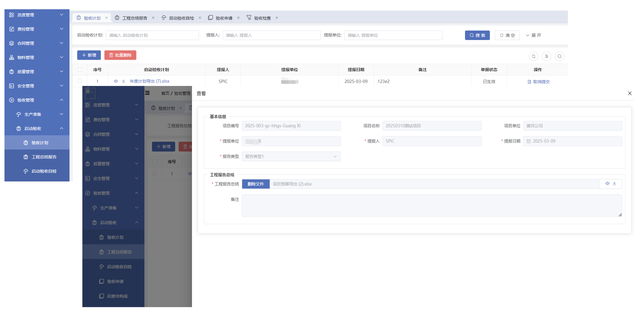Open the 报告类型 dropdown

291,156
